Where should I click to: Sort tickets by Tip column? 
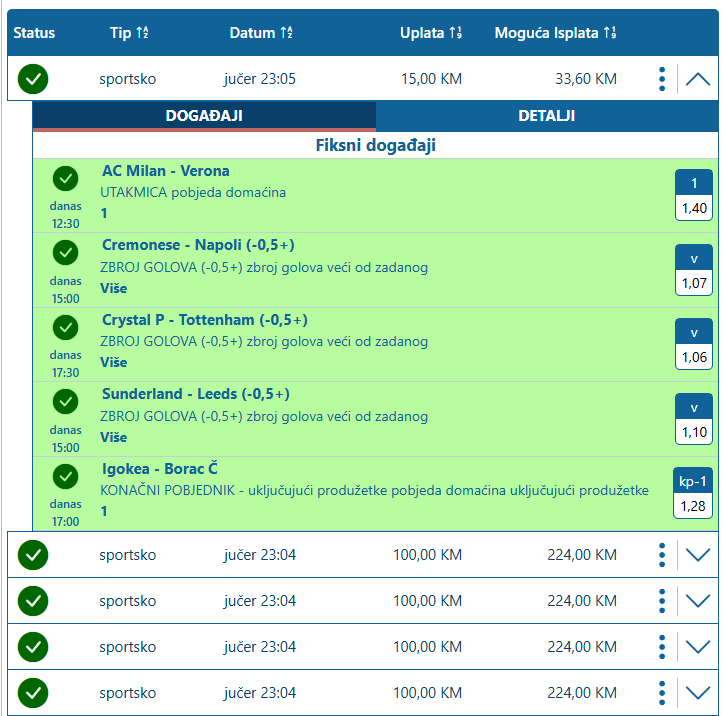pyautogui.click(x=127, y=33)
